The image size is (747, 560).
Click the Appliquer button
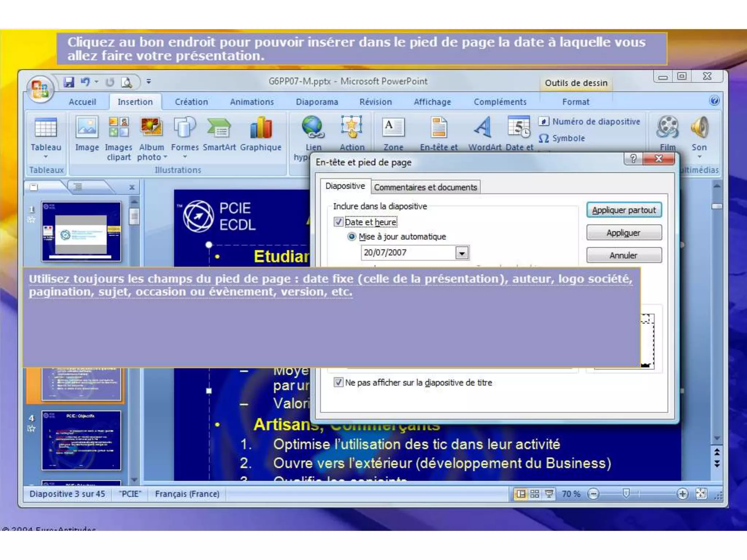pyautogui.click(x=624, y=233)
